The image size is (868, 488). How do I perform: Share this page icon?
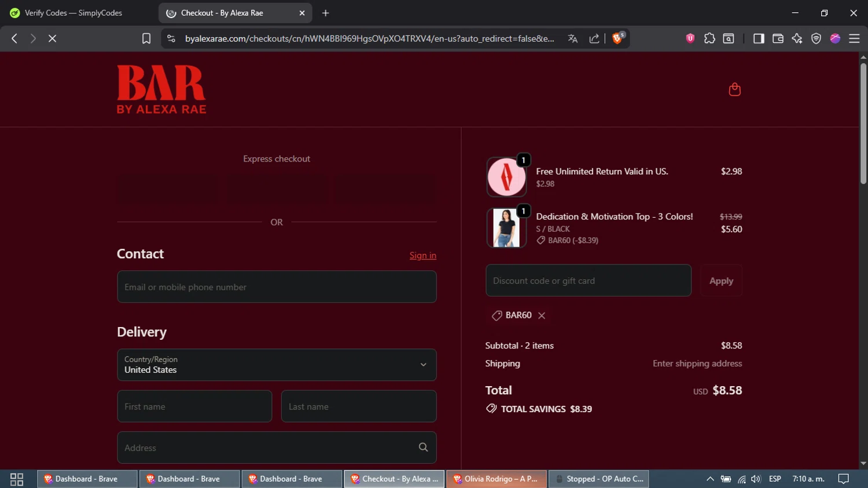594,38
